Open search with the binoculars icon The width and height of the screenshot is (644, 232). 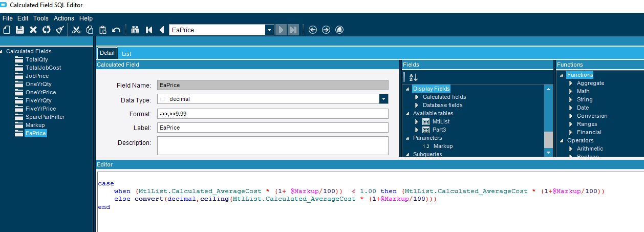[x=135, y=30]
